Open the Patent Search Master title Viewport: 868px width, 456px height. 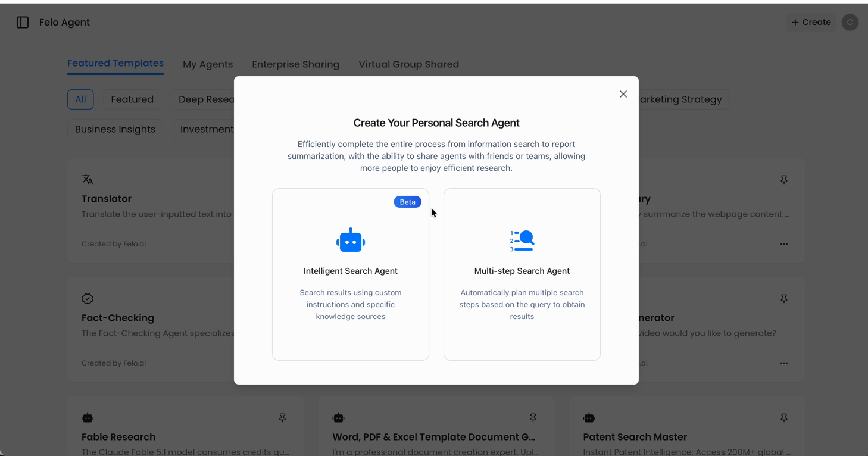coord(635,437)
